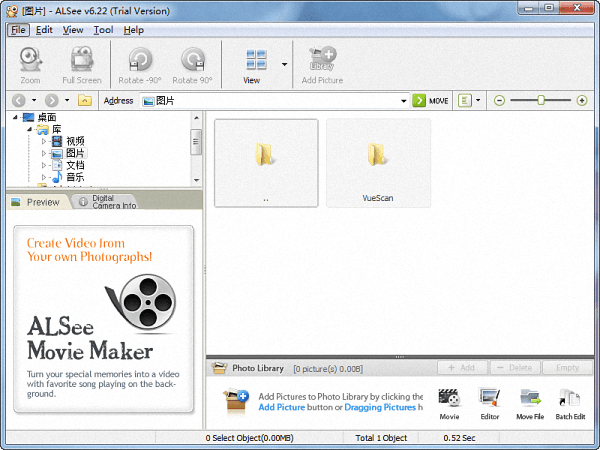Open the File menu
Screen dimensions: 600x450
click(18, 30)
